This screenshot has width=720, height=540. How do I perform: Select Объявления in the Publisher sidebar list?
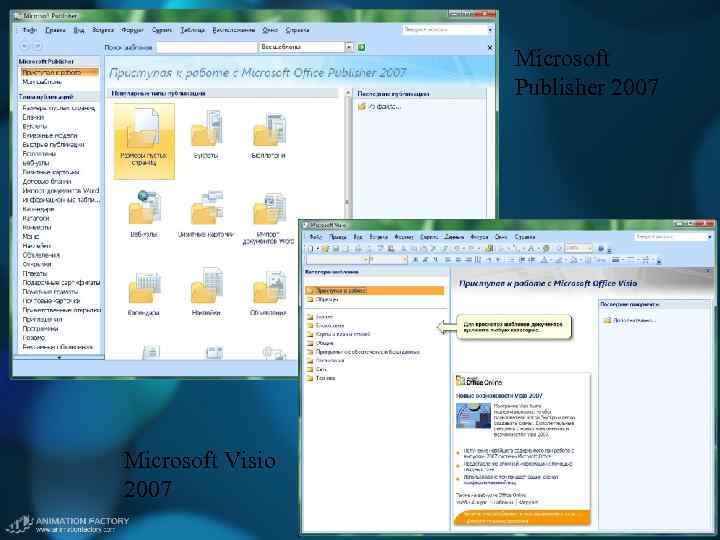(x=41, y=255)
